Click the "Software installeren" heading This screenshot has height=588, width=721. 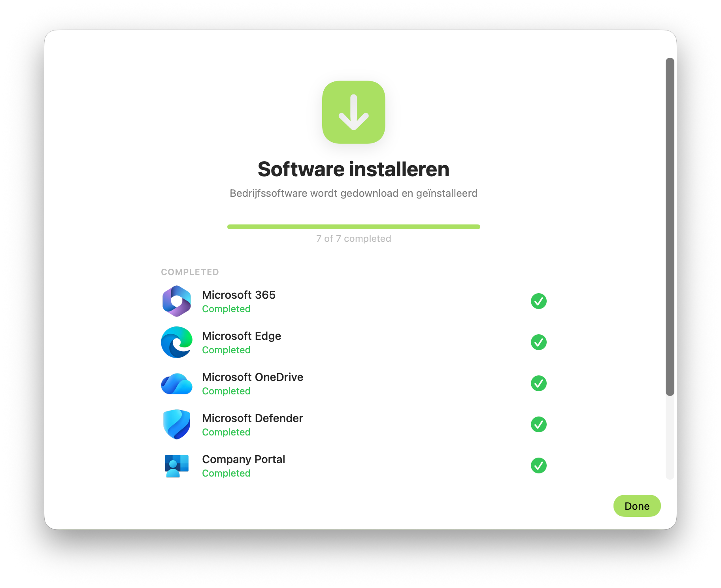tap(353, 169)
